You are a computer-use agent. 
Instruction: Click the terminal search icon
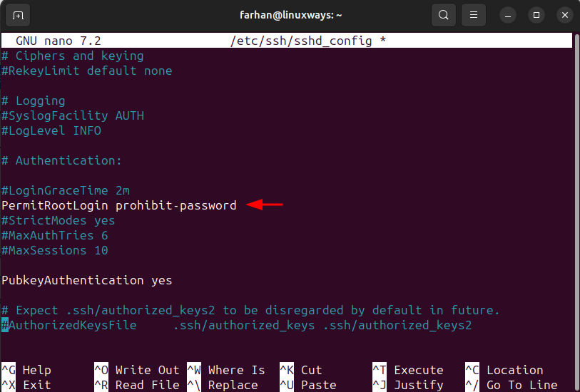(x=444, y=15)
